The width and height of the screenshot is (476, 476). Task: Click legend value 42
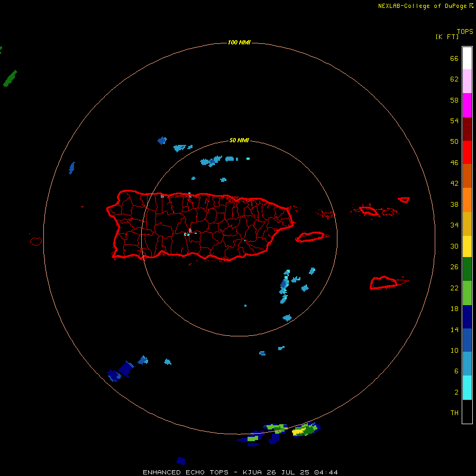pyautogui.click(x=454, y=184)
